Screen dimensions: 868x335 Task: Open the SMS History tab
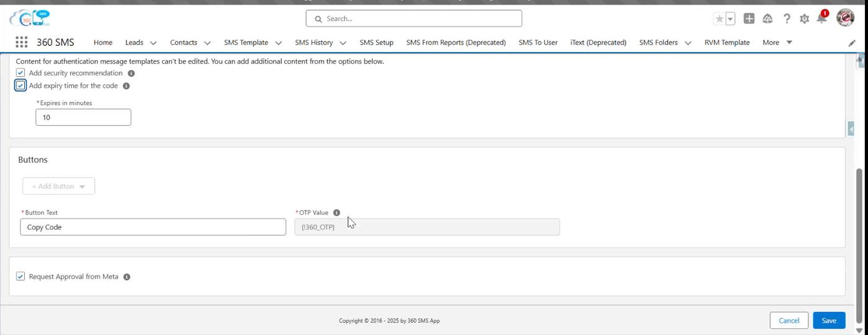[314, 42]
